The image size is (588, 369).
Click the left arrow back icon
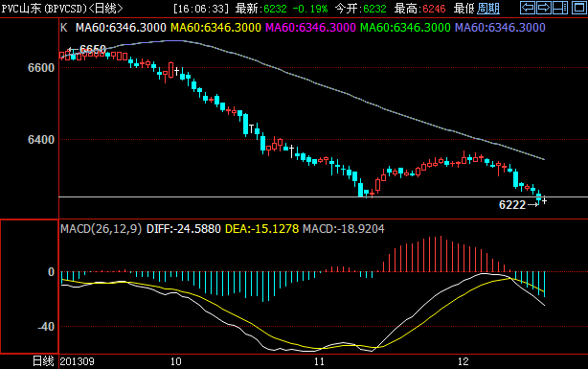pos(528,8)
